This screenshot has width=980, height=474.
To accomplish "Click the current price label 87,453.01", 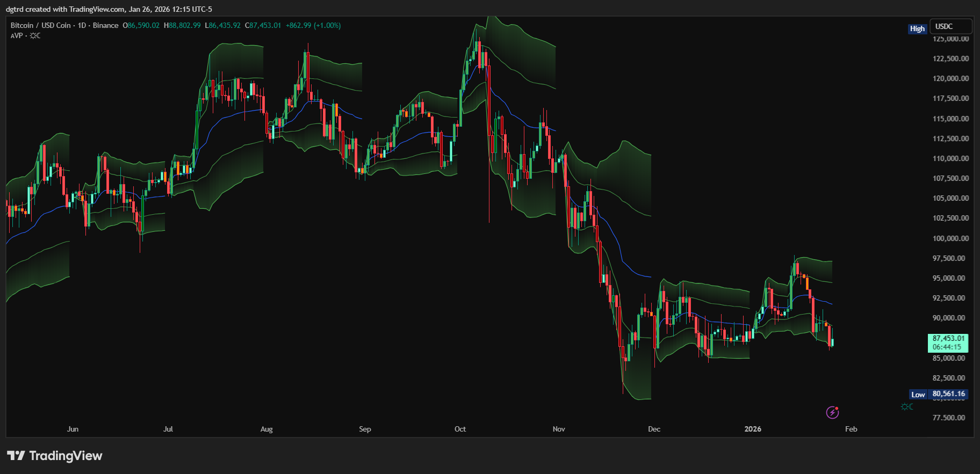I will (x=948, y=338).
